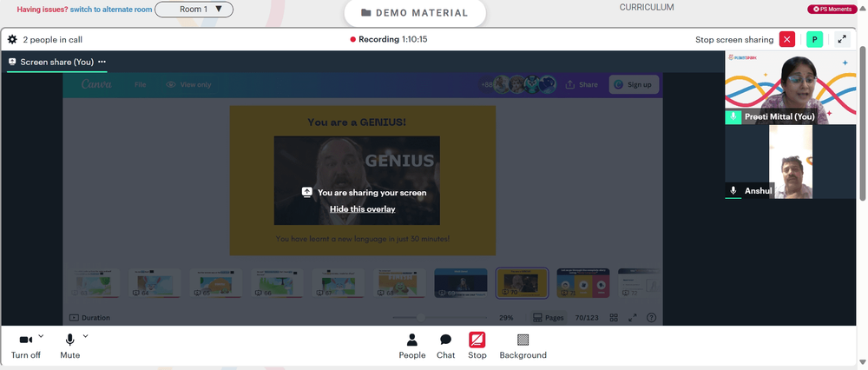Click Anshul video tile

[790, 162]
